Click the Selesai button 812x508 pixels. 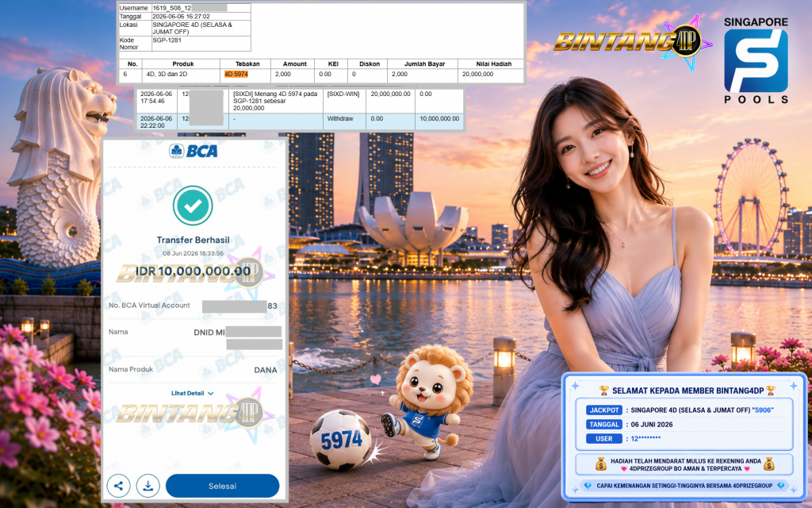pos(222,487)
